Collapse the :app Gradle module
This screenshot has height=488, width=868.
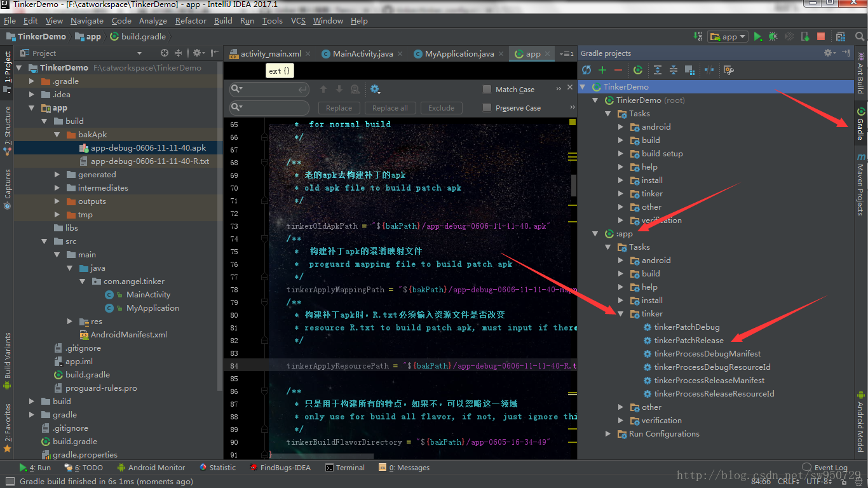pyautogui.click(x=595, y=234)
